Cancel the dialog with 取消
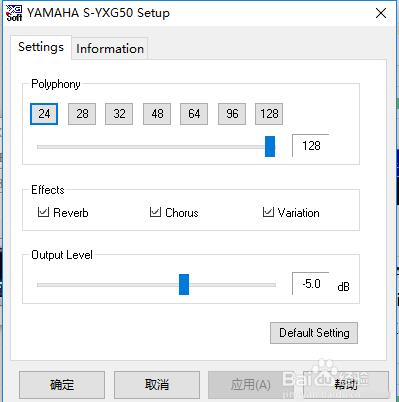 pyautogui.click(x=157, y=385)
